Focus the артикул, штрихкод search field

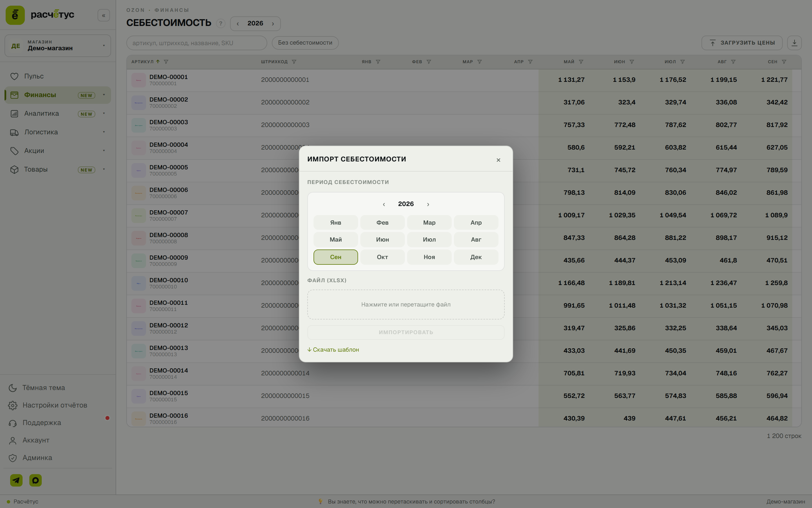tap(197, 43)
